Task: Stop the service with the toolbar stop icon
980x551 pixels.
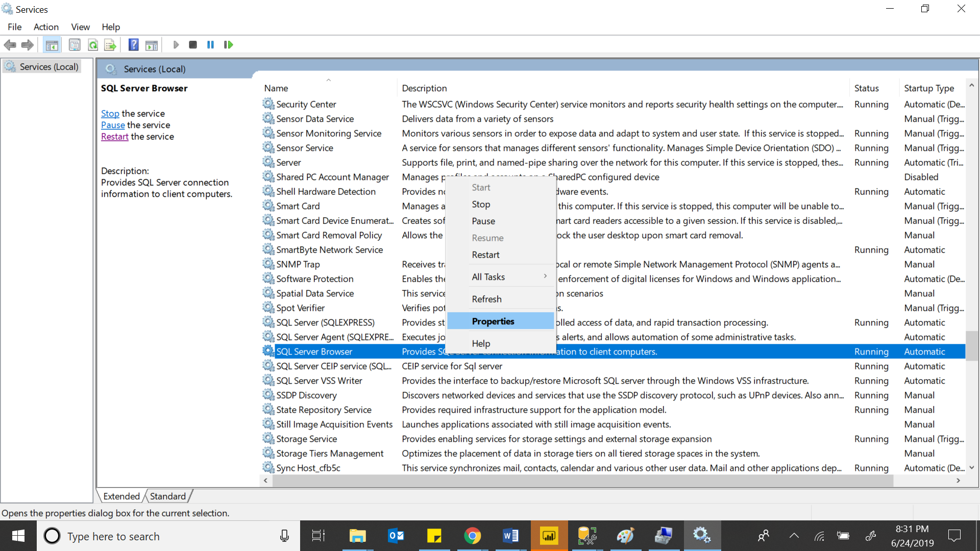Action: click(x=193, y=44)
